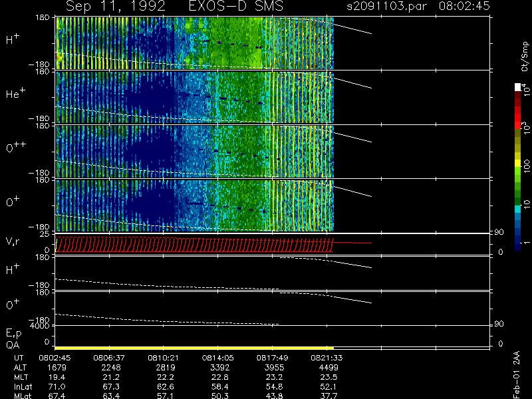
Task: Click the InLat value "52.1"
Action: point(329,386)
